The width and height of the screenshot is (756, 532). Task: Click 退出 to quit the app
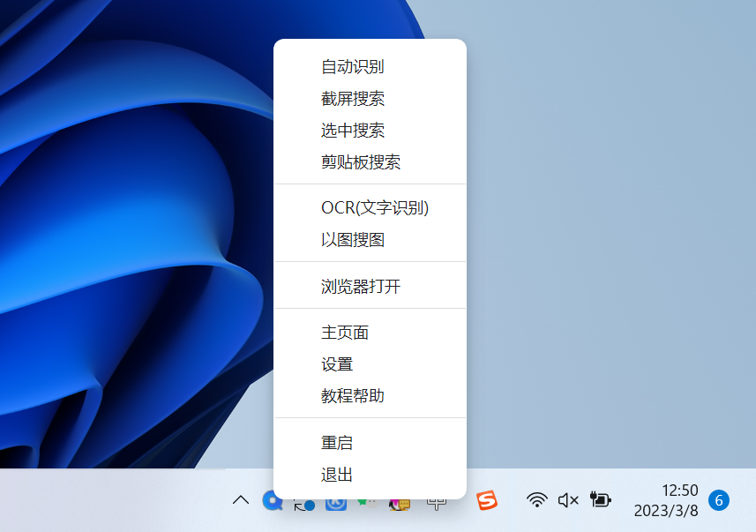point(370,474)
